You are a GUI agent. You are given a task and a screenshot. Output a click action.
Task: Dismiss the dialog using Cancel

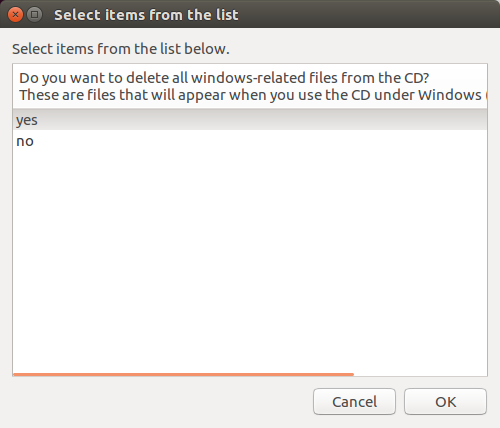[354, 402]
